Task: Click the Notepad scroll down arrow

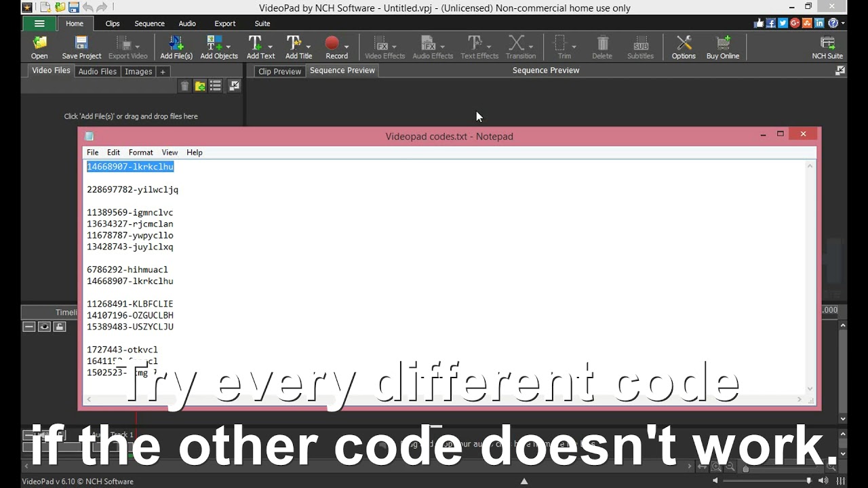Action: tap(810, 388)
